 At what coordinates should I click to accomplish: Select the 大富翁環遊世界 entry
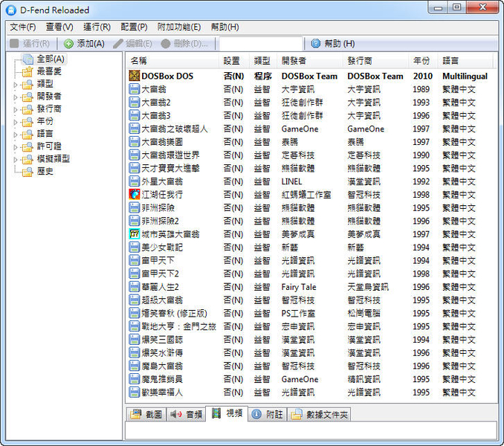(171, 155)
